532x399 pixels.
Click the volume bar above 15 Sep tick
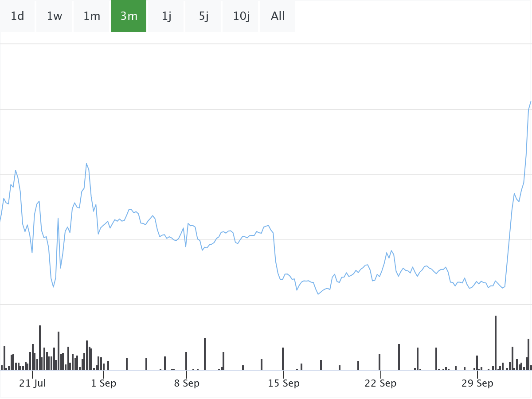283,359
